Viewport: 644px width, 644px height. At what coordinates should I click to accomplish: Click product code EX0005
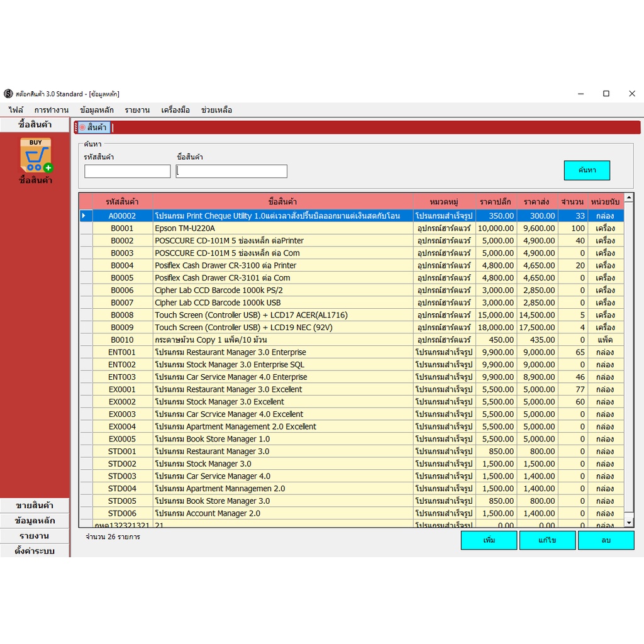(x=122, y=439)
